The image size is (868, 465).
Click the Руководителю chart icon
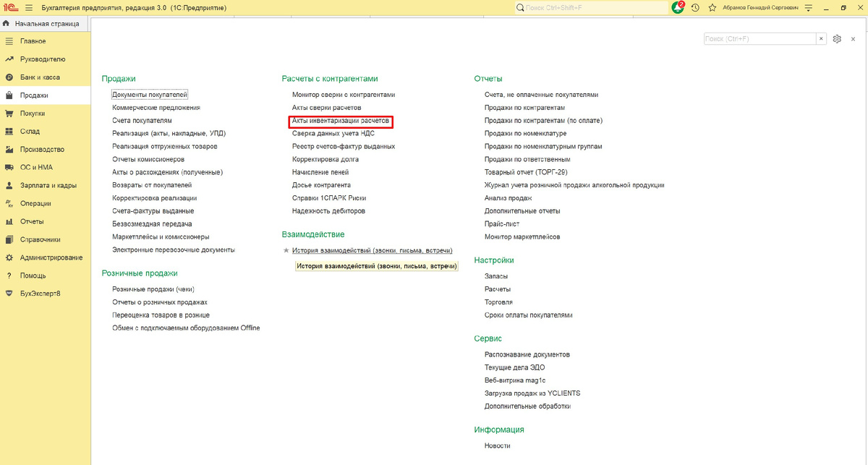point(9,59)
